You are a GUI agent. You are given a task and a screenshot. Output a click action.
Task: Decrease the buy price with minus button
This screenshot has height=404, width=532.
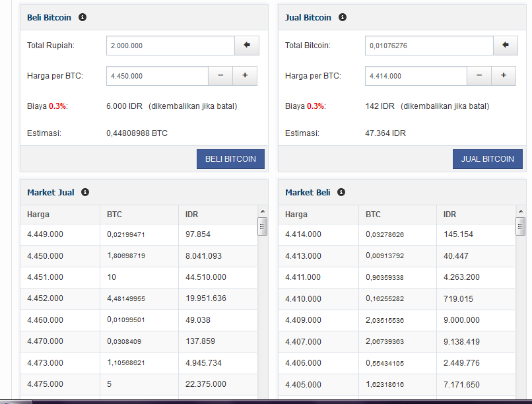tap(220, 76)
